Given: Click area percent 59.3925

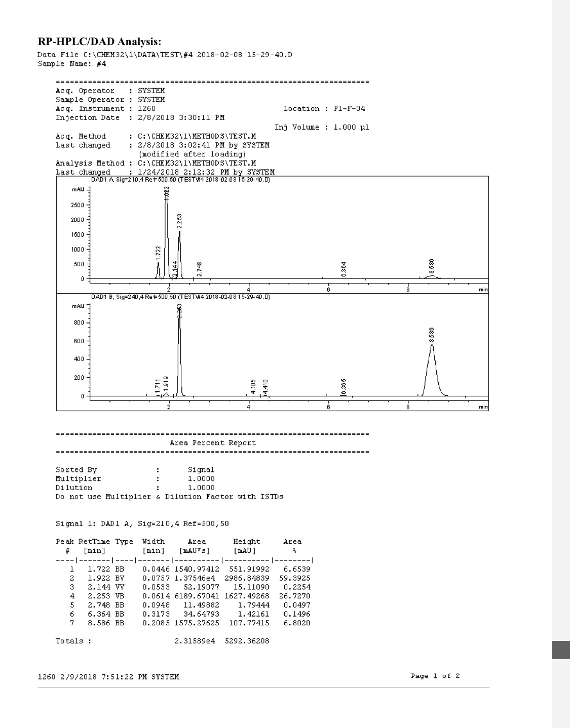Looking at the screenshot, I should pos(294,578).
